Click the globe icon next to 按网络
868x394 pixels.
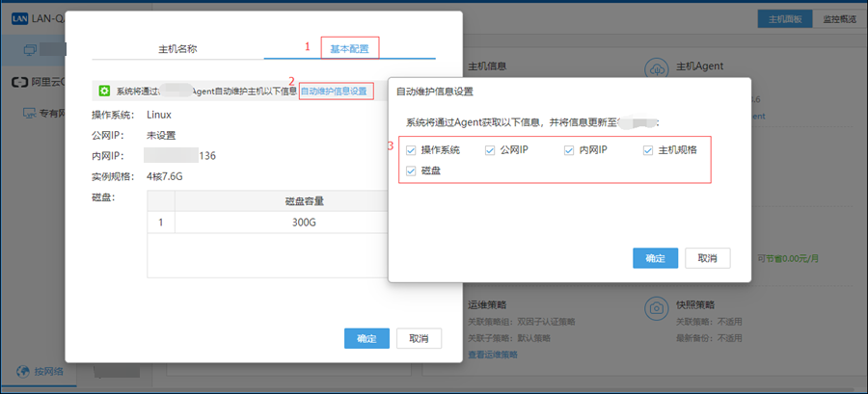click(x=21, y=371)
